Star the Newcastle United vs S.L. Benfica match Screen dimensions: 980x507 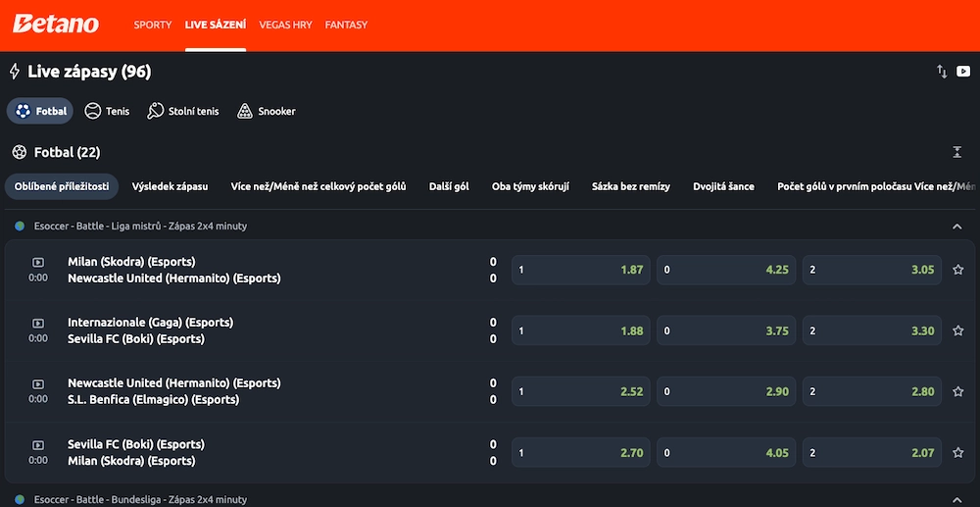point(957,391)
